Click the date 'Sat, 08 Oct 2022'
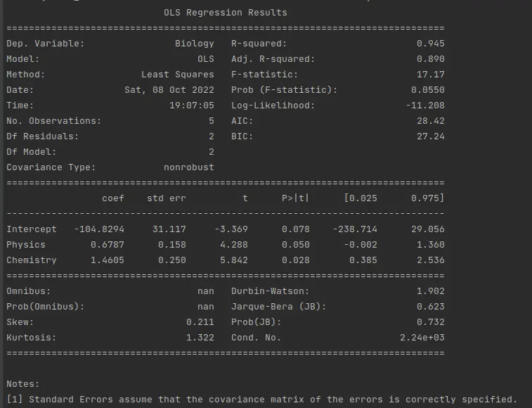Screen dimensions: 532x408 click(169, 90)
